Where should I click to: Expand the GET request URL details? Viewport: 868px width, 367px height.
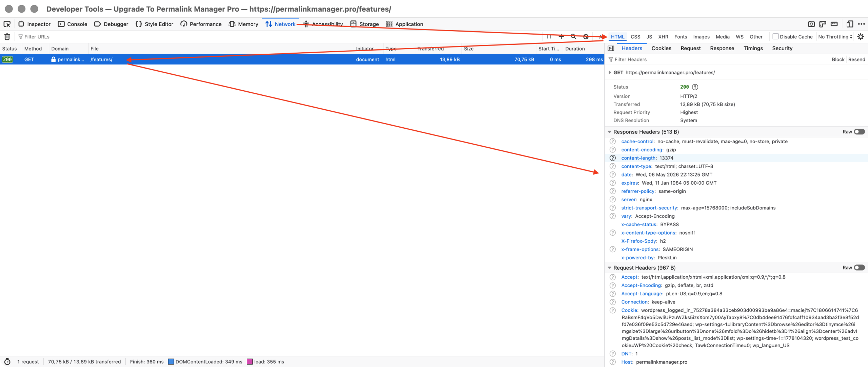tap(610, 72)
